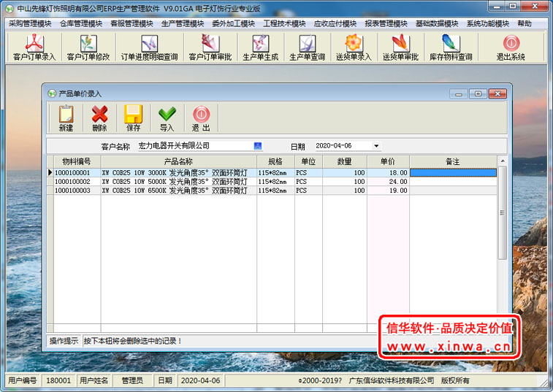
Task: Select the 产品名称 column header
Action: coord(178,161)
